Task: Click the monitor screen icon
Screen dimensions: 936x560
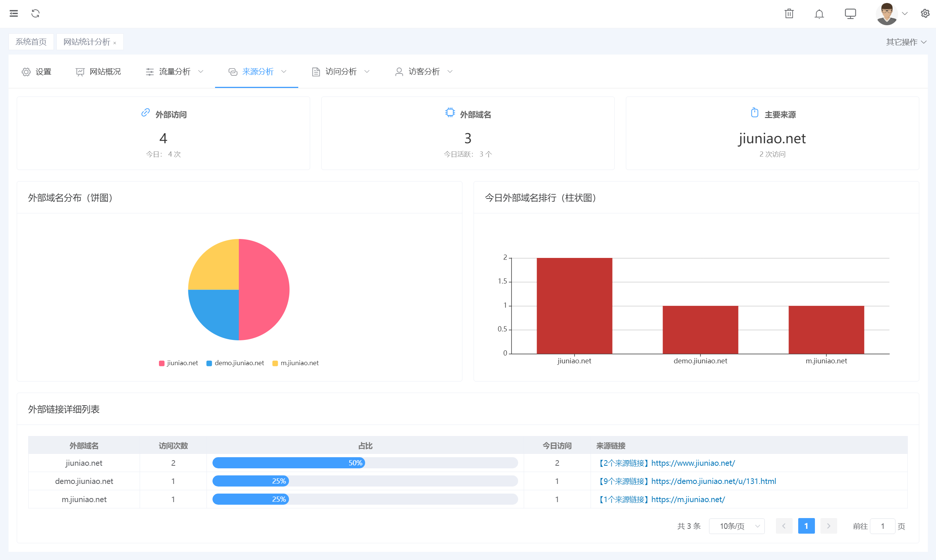Action: [850, 14]
